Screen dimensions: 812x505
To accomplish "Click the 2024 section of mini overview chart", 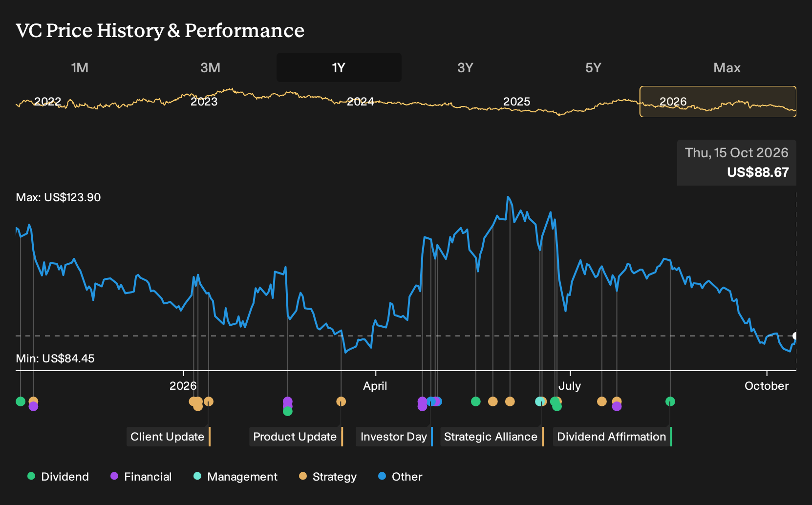I will point(360,102).
